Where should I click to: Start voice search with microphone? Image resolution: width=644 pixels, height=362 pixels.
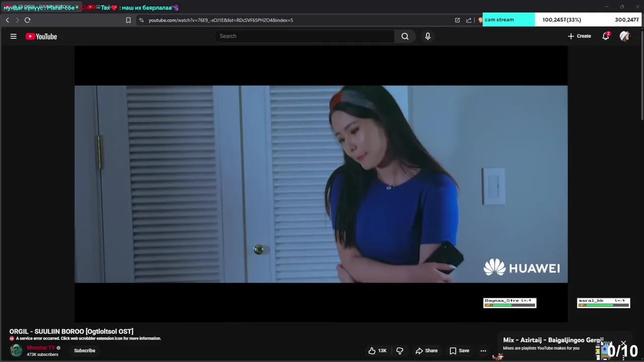[428, 36]
